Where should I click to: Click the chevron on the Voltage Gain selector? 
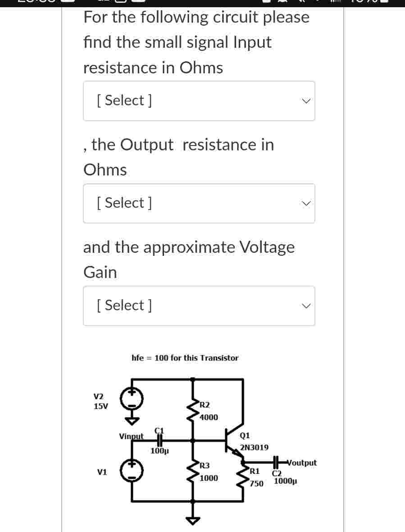[x=306, y=305]
